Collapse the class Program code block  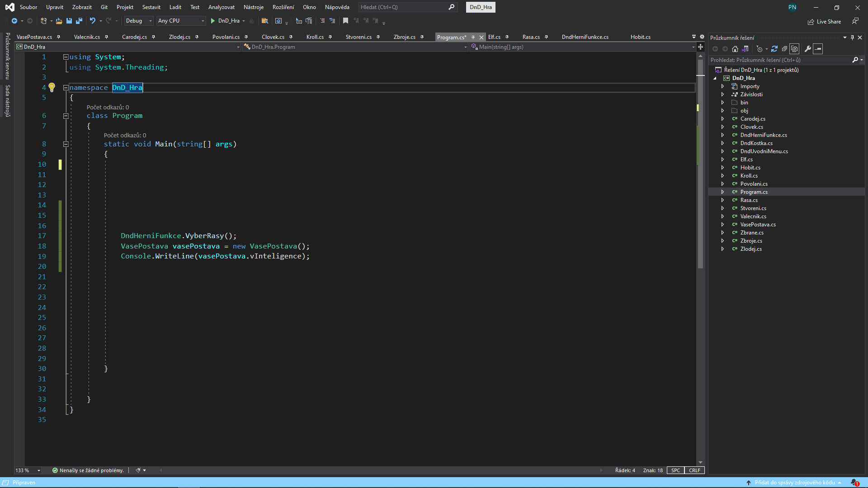[66, 116]
